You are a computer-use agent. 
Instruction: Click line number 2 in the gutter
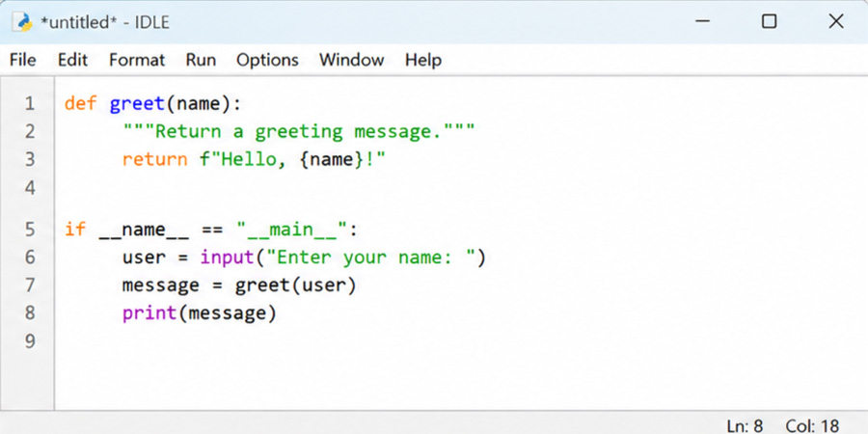point(29,132)
